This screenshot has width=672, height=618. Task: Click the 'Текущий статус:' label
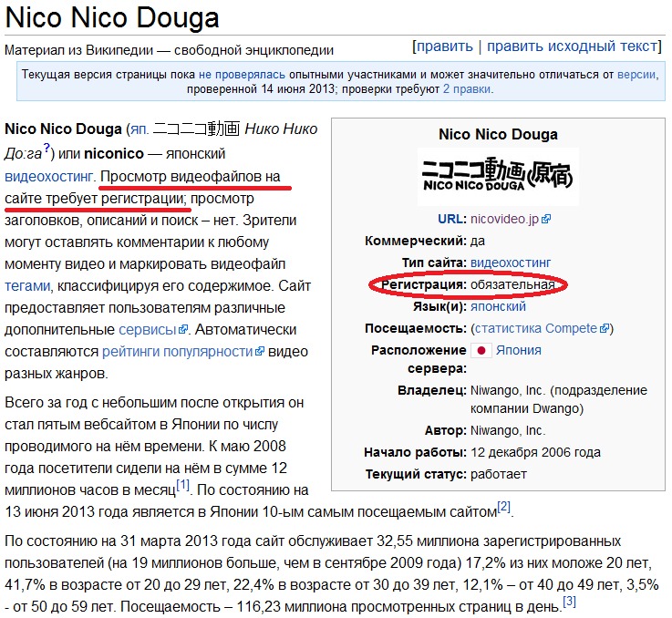416,474
